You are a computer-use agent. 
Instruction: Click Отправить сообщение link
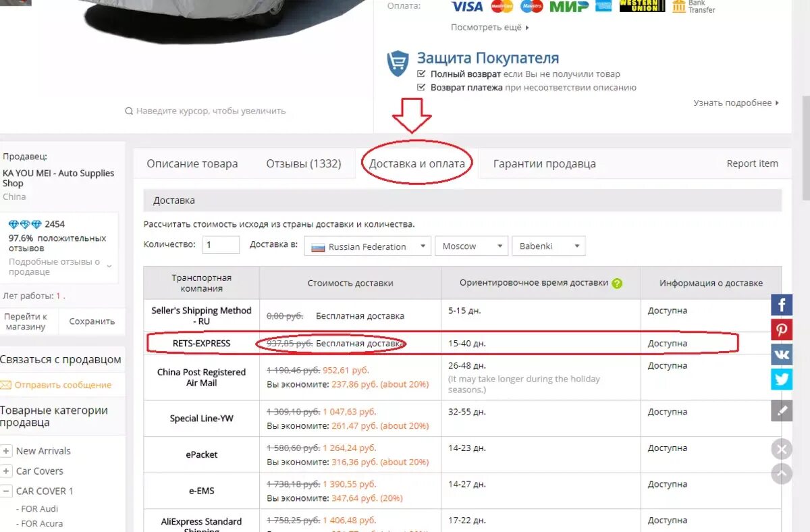(x=63, y=385)
